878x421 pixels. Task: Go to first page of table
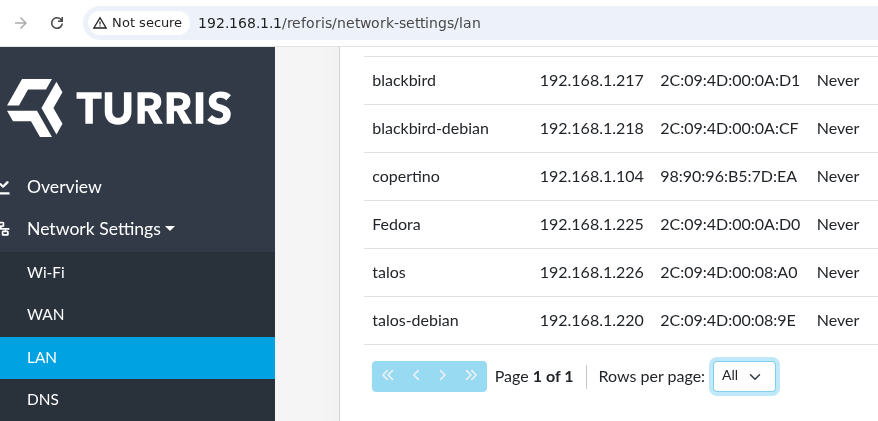[x=388, y=376]
